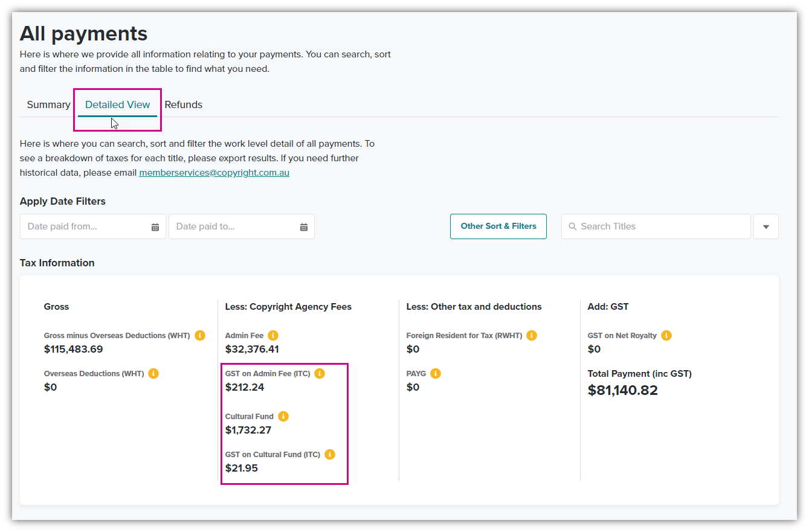809x532 pixels.
Task: Switch to Summary tab
Action: [48, 104]
